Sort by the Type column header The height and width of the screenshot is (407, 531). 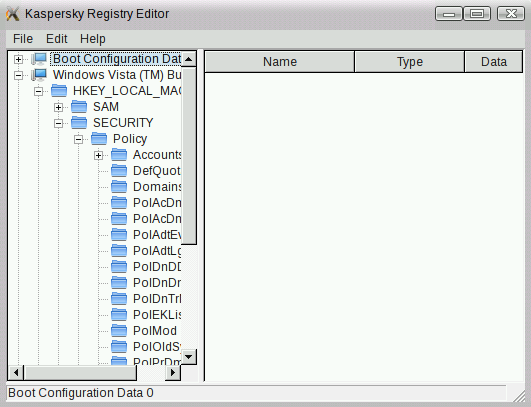coord(409,62)
